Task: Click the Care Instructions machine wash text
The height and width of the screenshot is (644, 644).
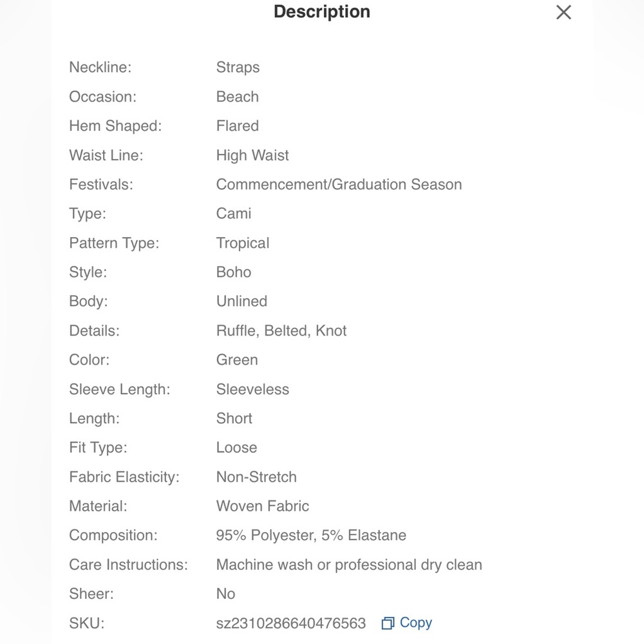Action: click(349, 565)
